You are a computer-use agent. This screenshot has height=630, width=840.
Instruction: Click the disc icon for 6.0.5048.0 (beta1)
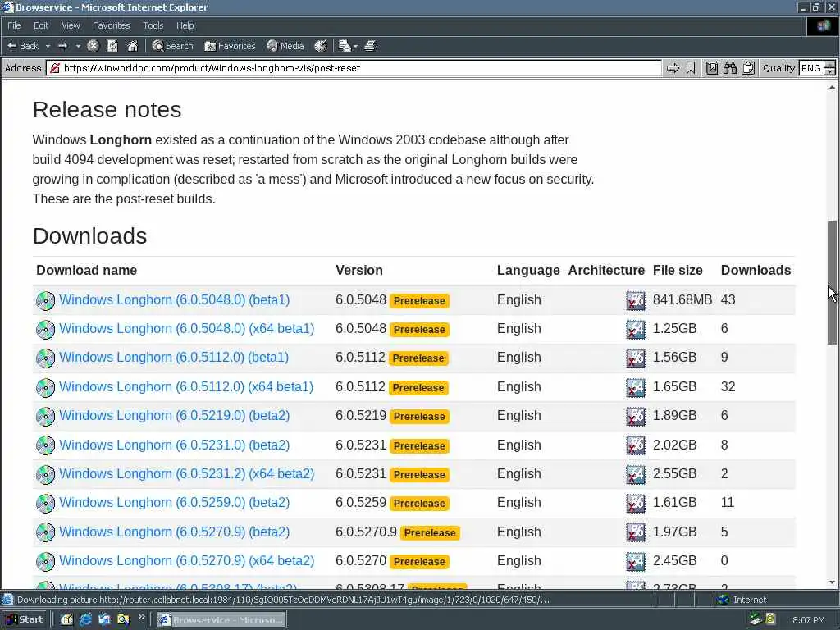click(x=46, y=300)
